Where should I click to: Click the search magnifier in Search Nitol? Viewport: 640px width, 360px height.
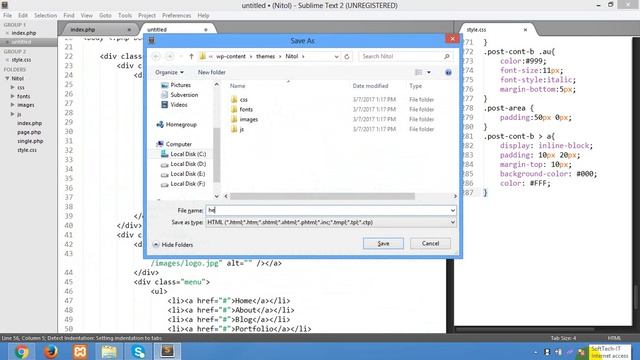(x=447, y=56)
